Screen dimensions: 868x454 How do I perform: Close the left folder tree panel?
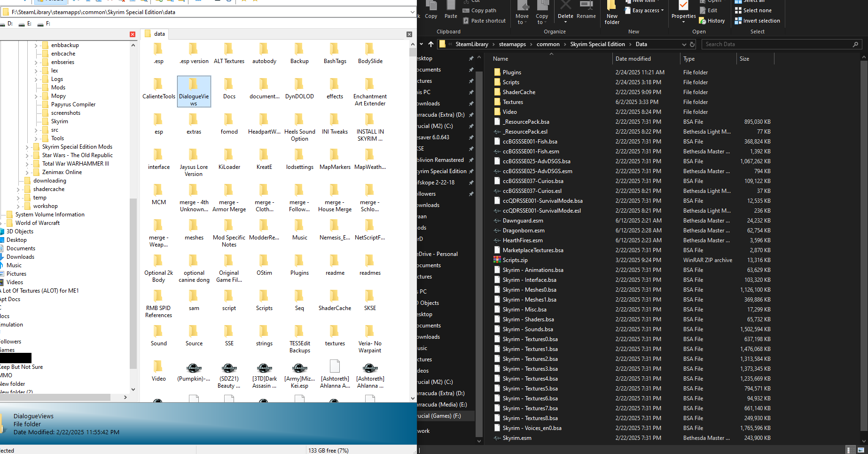[x=133, y=34]
